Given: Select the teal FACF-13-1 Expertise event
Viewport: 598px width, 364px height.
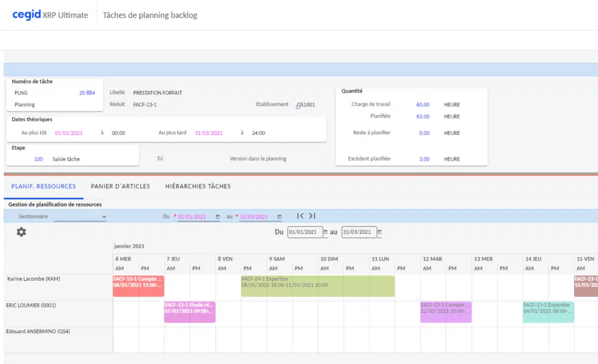Looking at the screenshot, I should click(548, 312).
